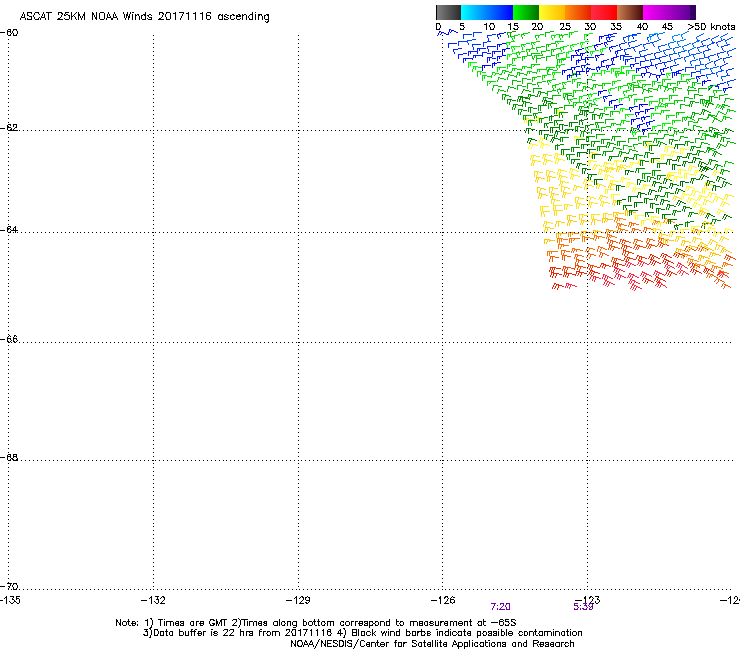740x650 pixels.
Task: Click the yellow 20–25 knots color segment
Action: click(x=552, y=12)
